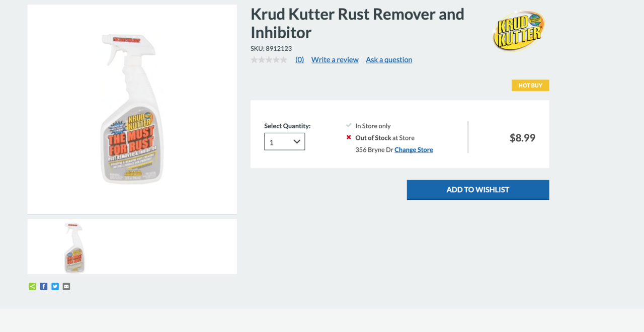Click the $8.99 price text
Image resolution: width=644 pixels, height=332 pixels.
click(x=522, y=138)
